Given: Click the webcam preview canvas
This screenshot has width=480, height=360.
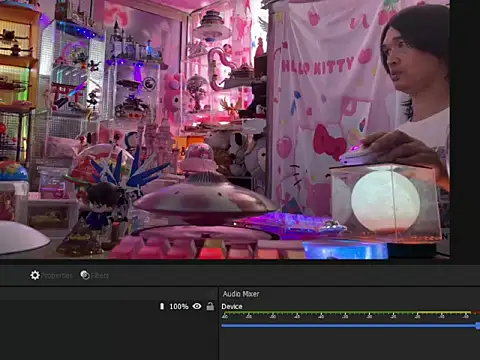Looking at the screenshot, I should pos(225,129).
